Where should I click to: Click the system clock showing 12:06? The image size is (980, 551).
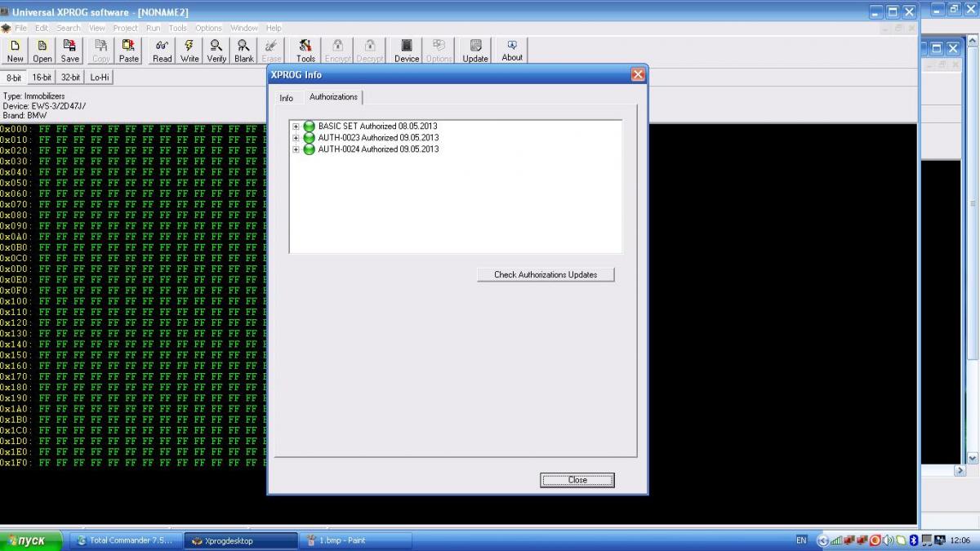click(x=960, y=540)
